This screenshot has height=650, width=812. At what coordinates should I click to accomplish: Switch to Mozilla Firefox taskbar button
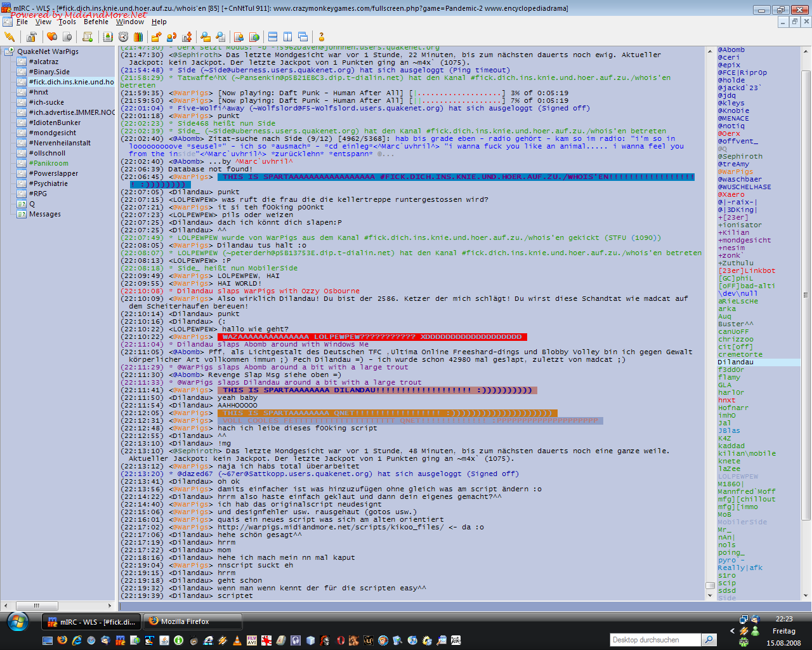pos(193,621)
